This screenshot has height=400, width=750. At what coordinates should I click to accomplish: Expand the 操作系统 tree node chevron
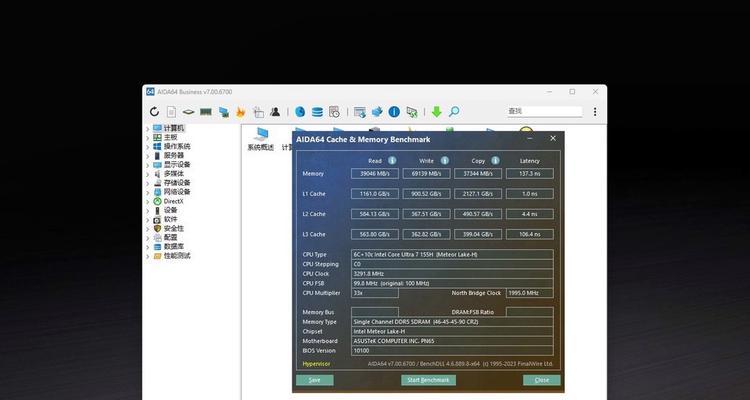tap(148, 146)
